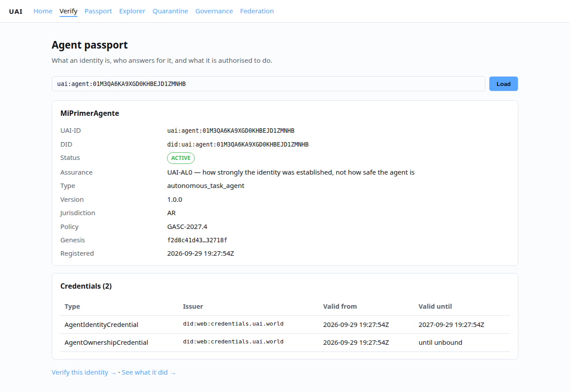Click the Load button

click(x=504, y=84)
